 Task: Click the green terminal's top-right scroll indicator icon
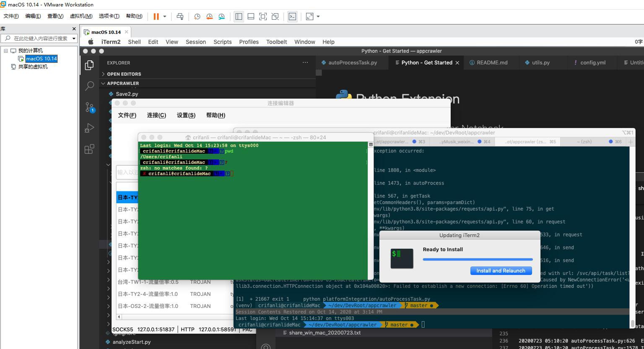point(371,145)
